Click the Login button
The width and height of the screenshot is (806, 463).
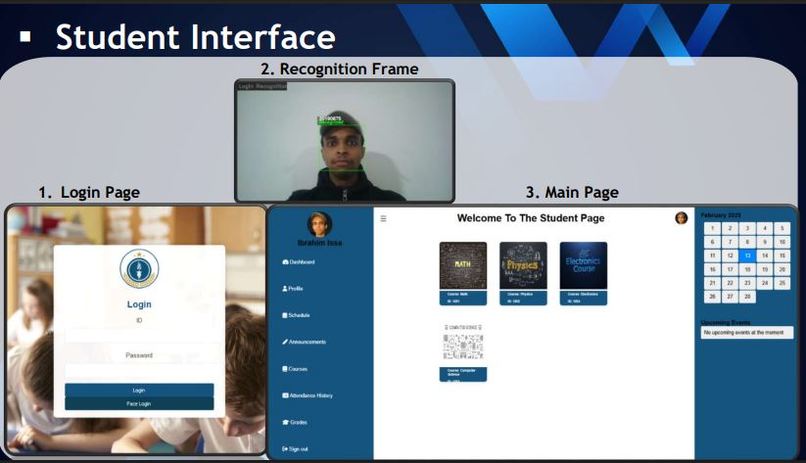point(139,391)
